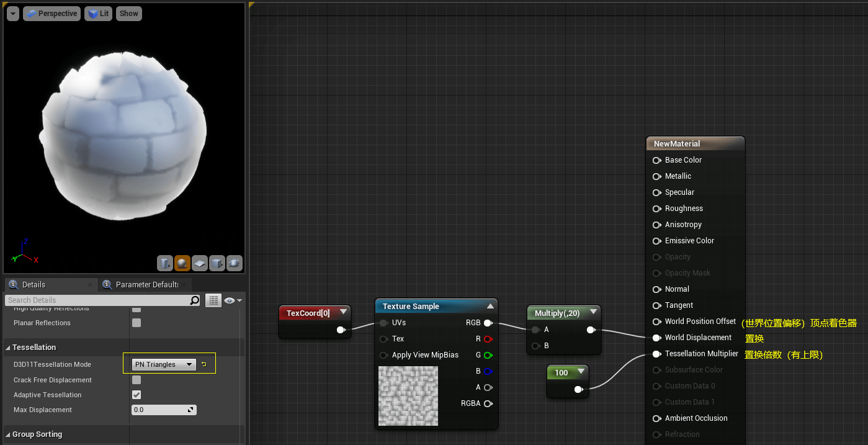
Task: Click the Multiply node B input pin
Action: point(535,346)
